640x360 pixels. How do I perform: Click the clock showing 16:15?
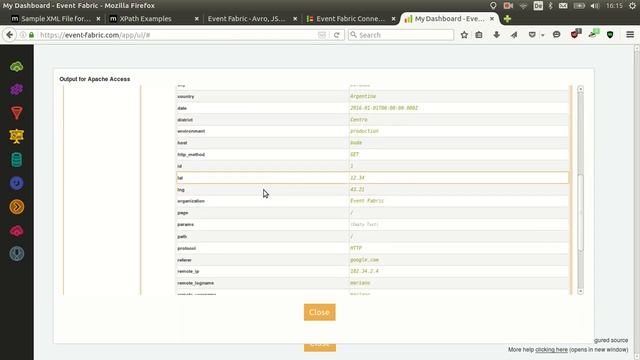point(614,6)
